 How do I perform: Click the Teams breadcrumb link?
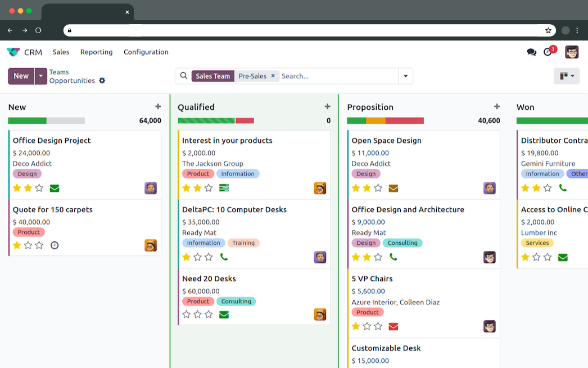(x=59, y=72)
